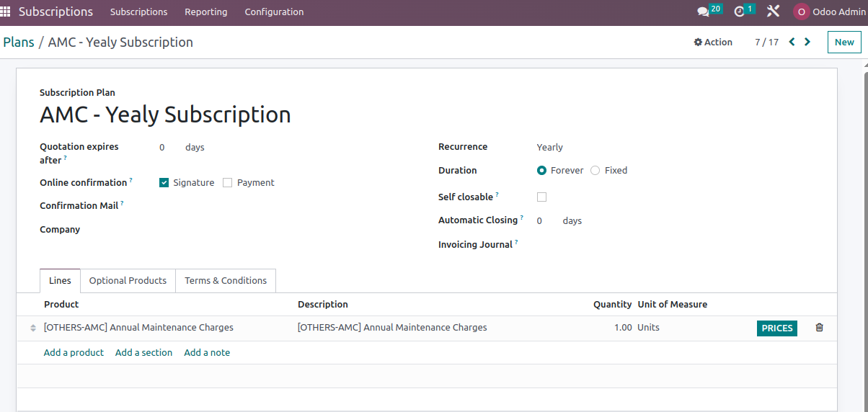Edit the Automatic Closing days value
Screen dimensions: 868x412
(539, 220)
